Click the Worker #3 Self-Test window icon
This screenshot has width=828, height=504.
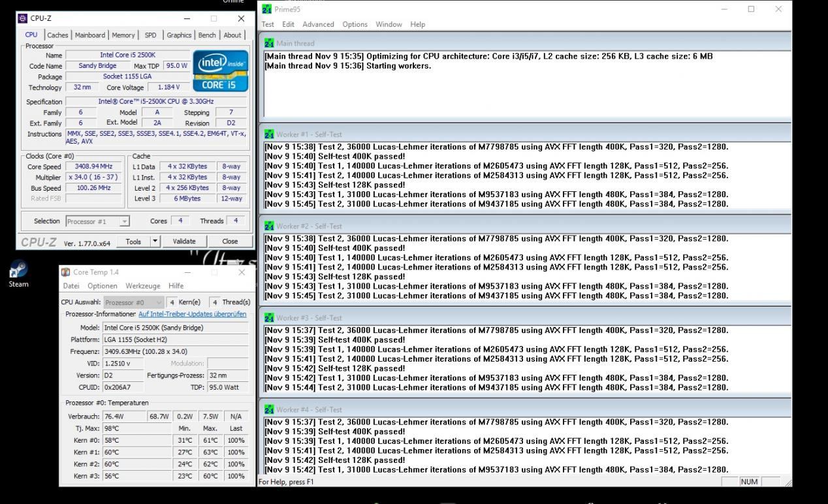pos(269,318)
